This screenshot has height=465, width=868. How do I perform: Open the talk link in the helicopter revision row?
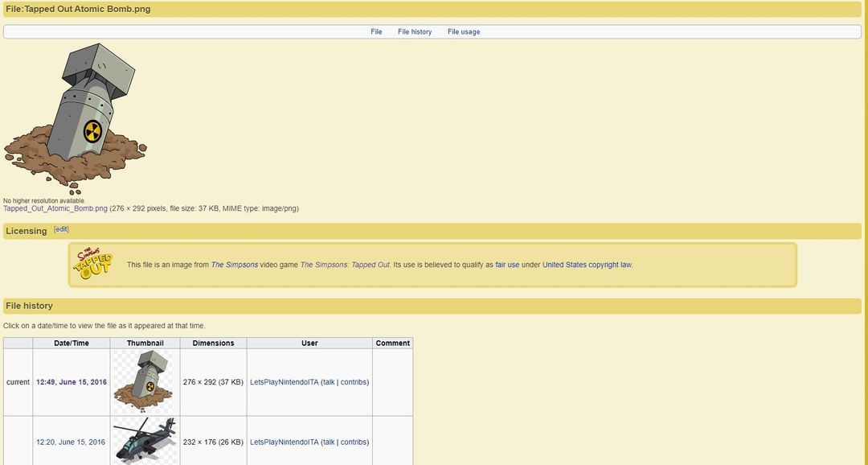[328, 442]
